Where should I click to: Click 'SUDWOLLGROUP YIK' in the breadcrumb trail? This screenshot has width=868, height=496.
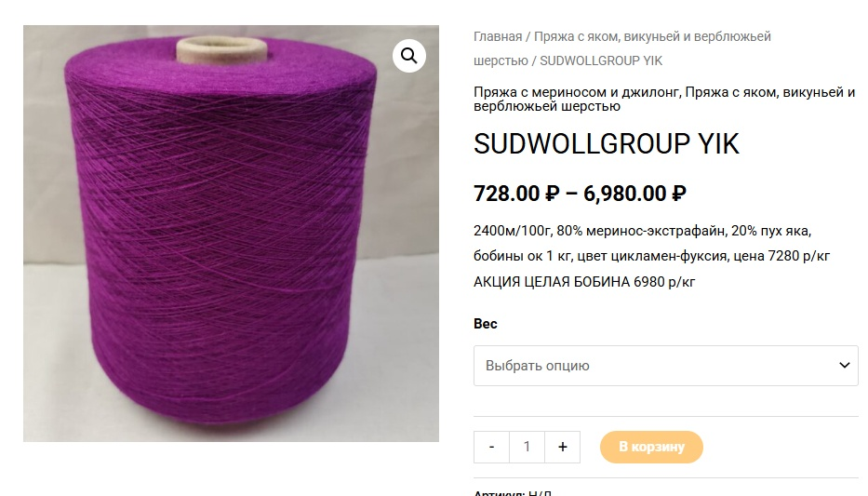click(x=601, y=60)
